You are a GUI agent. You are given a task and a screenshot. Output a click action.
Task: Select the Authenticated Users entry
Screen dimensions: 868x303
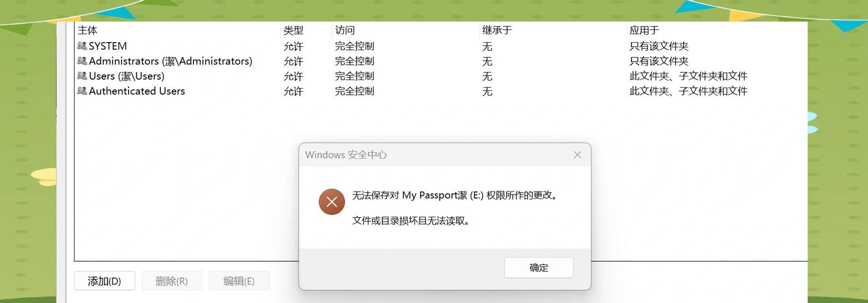point(441,91)
